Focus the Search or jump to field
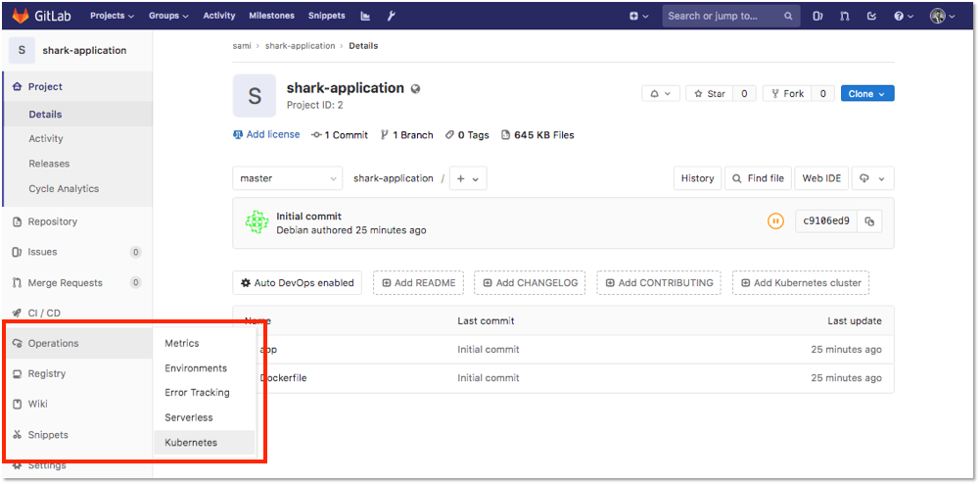 pyautogui.click(x=731, y=17)
